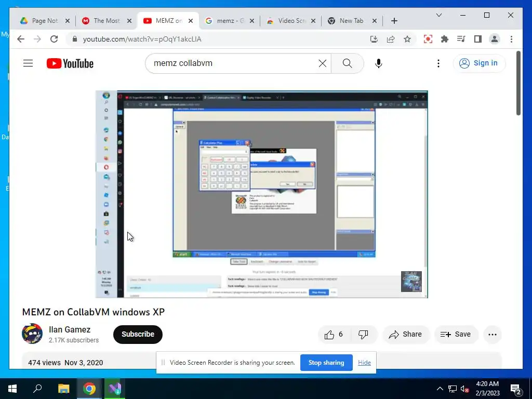
Task: Run search with magnifier button
Action: click(347, 63)
